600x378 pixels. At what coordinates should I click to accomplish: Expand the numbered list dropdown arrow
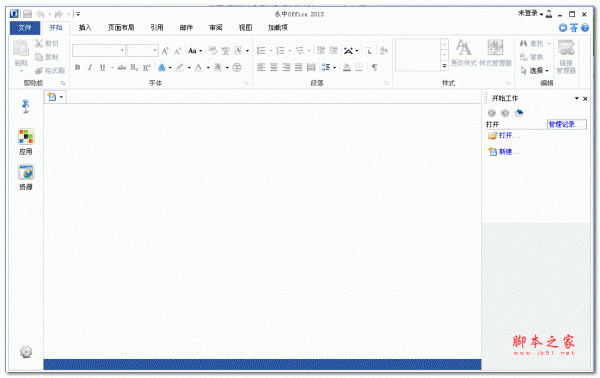click(290, 51)
